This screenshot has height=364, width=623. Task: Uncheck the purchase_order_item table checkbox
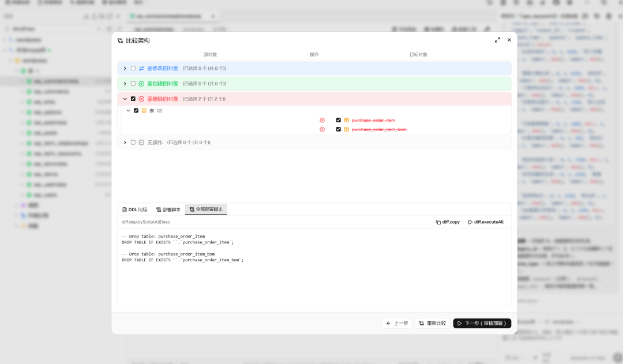[x=339, y=120]
